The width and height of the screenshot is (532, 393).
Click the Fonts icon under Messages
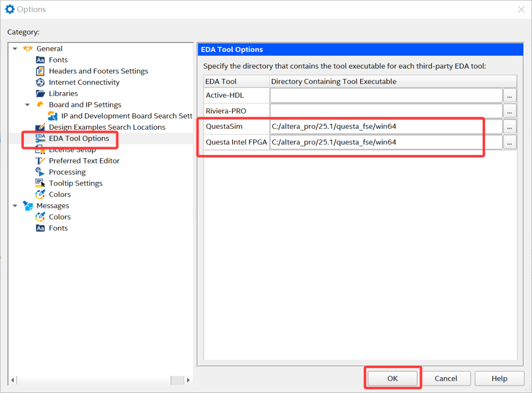(40, 228)
